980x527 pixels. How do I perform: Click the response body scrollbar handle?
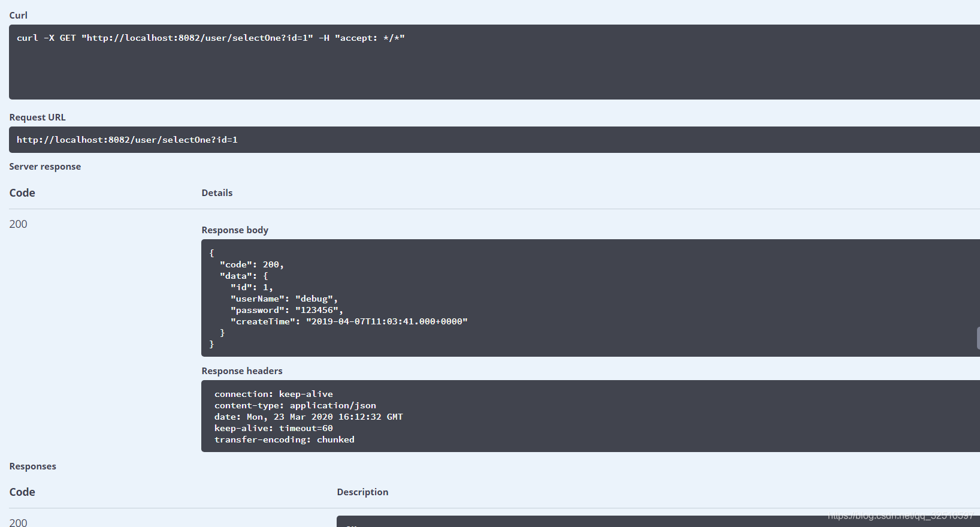click(x=978, y=338)
